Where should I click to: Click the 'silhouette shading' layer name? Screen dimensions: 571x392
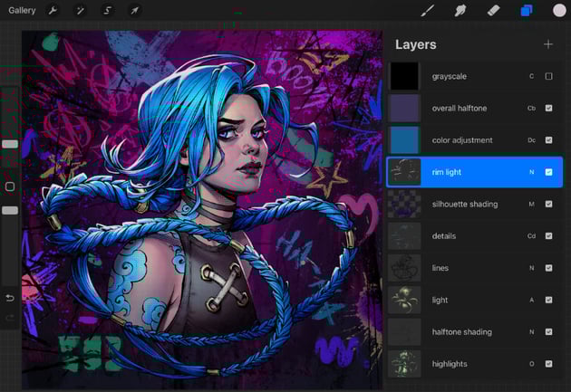tap(465, 205)
